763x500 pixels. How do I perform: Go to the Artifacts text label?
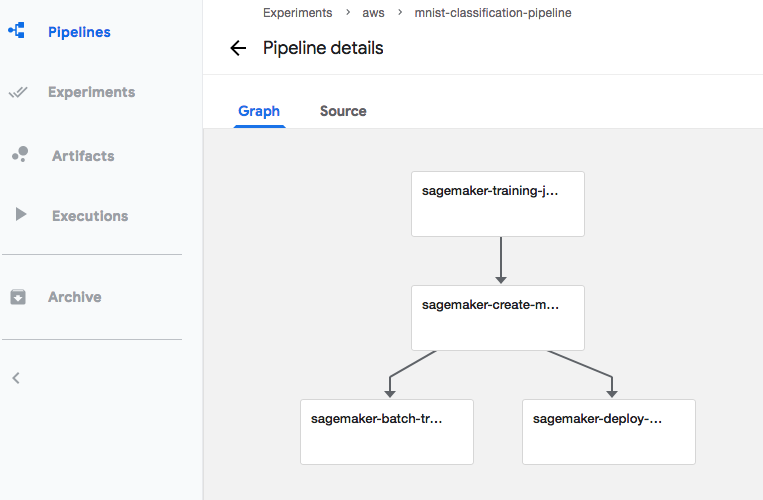point(83,156)
